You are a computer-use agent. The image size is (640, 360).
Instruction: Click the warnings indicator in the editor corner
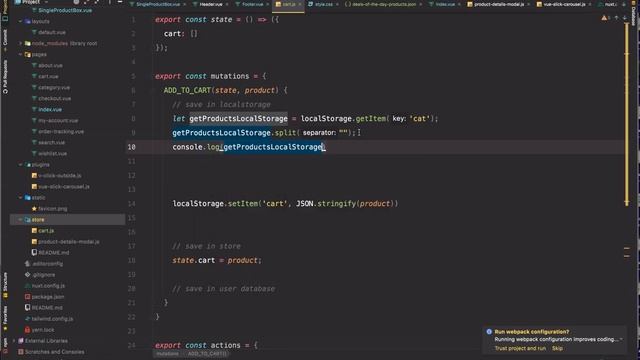coord(605,18)
